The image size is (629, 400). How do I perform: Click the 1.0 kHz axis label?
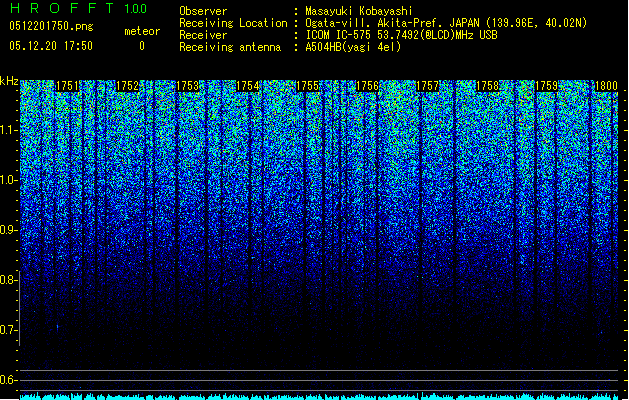coord(8,181)
